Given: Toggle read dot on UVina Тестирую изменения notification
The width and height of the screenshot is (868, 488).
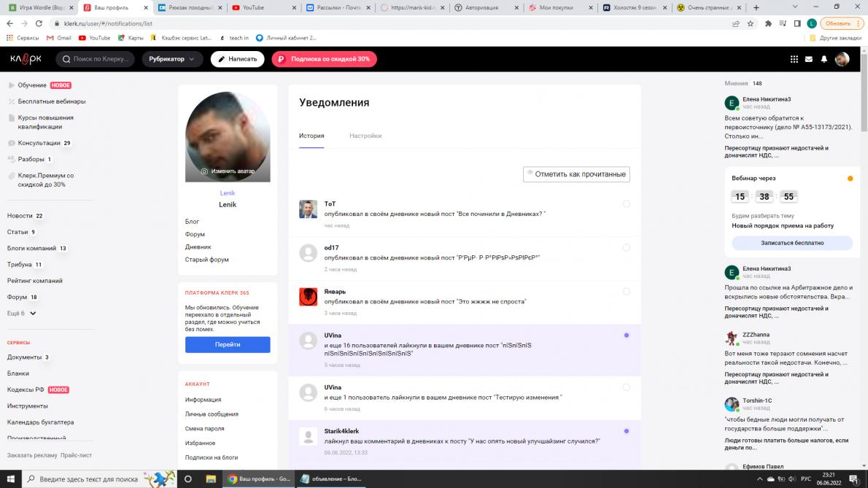Looking at the screenshot, I should tap(626, 387).
